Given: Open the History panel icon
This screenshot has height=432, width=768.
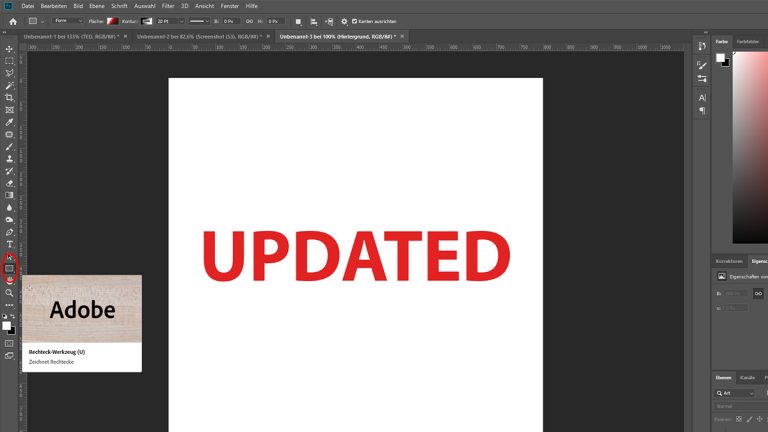Looking at the screenshot, I should tap(702, 46).
